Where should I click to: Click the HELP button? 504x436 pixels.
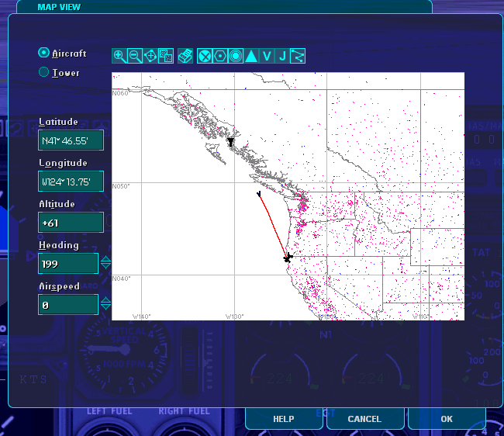(284, 419)
